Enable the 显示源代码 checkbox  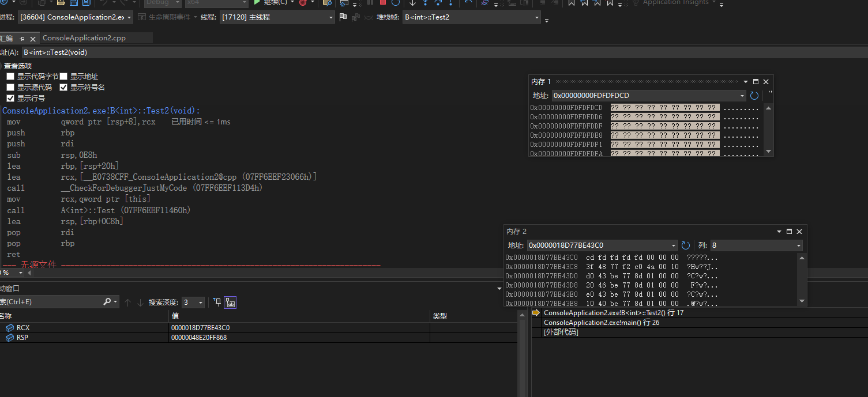(10, 88)
